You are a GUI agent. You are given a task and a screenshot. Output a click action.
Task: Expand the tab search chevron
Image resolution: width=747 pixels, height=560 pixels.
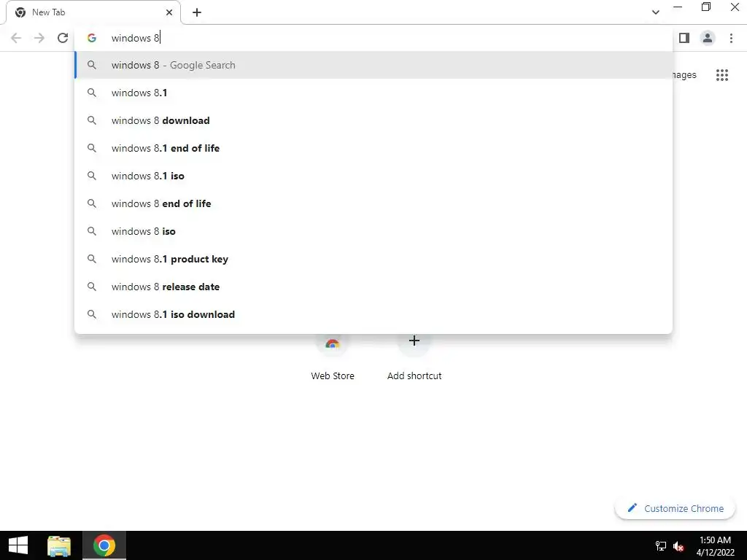click(x=656, y=12)
